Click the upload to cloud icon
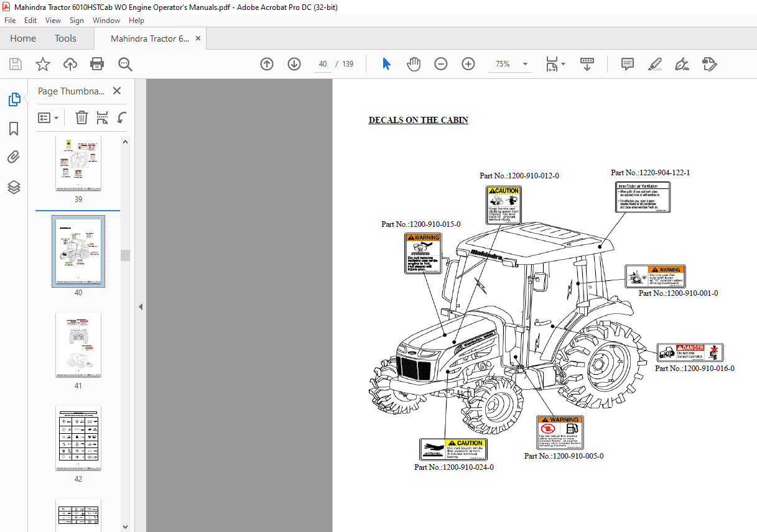757x532 pixels. point(70,64)
